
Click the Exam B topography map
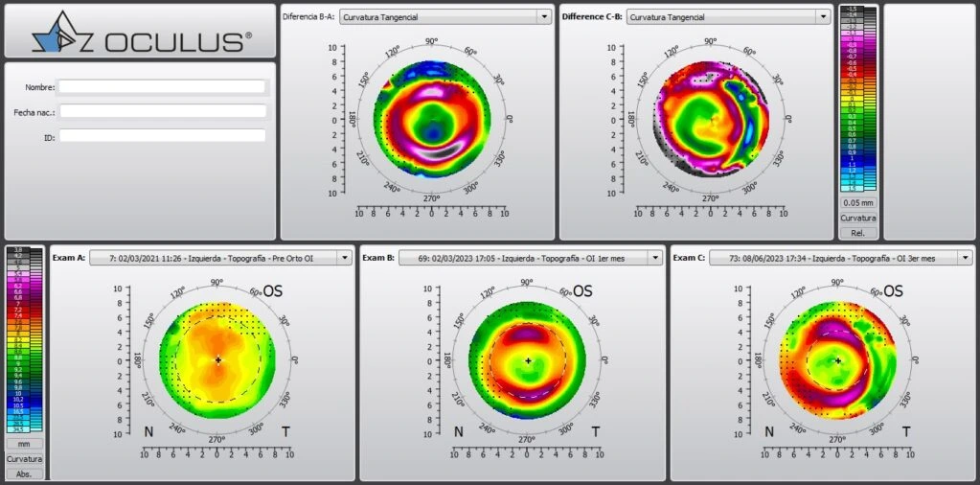[x=527, y=360]
